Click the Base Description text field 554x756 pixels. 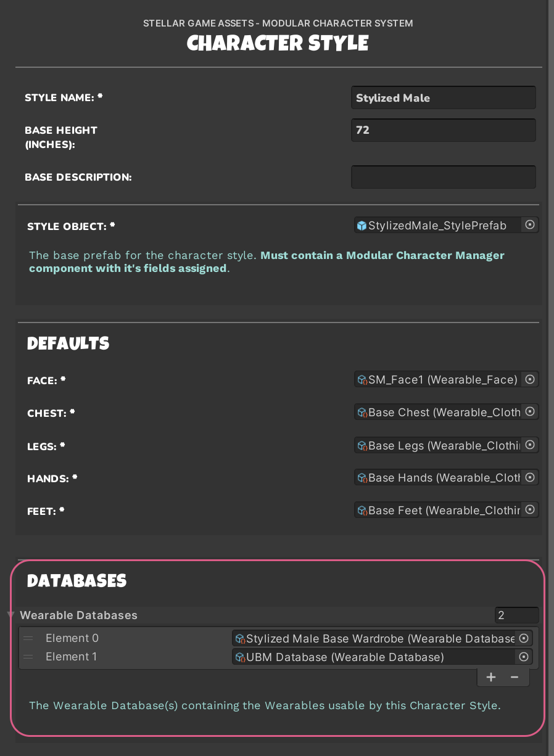(x=443, y=177)
